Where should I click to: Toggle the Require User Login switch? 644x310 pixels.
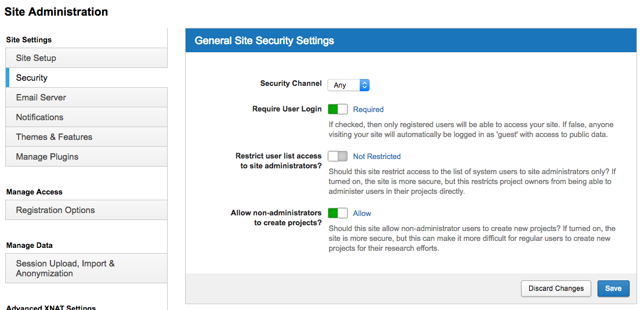pos(338,109)
